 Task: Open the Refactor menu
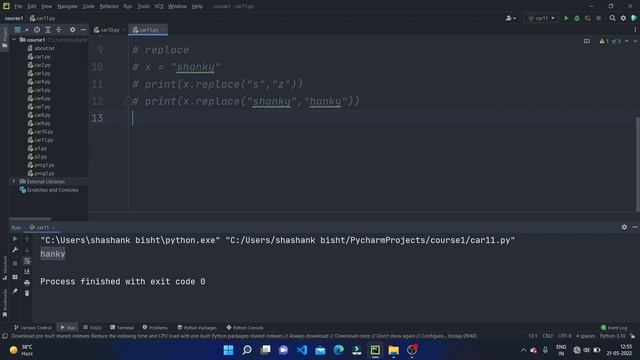pos(109,7)
